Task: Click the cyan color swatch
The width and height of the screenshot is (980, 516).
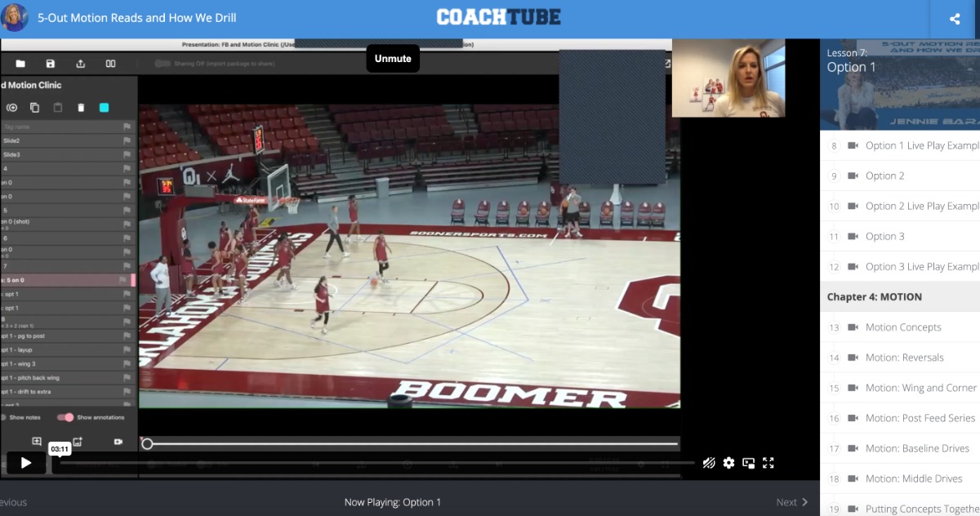Action: point(104,108)
